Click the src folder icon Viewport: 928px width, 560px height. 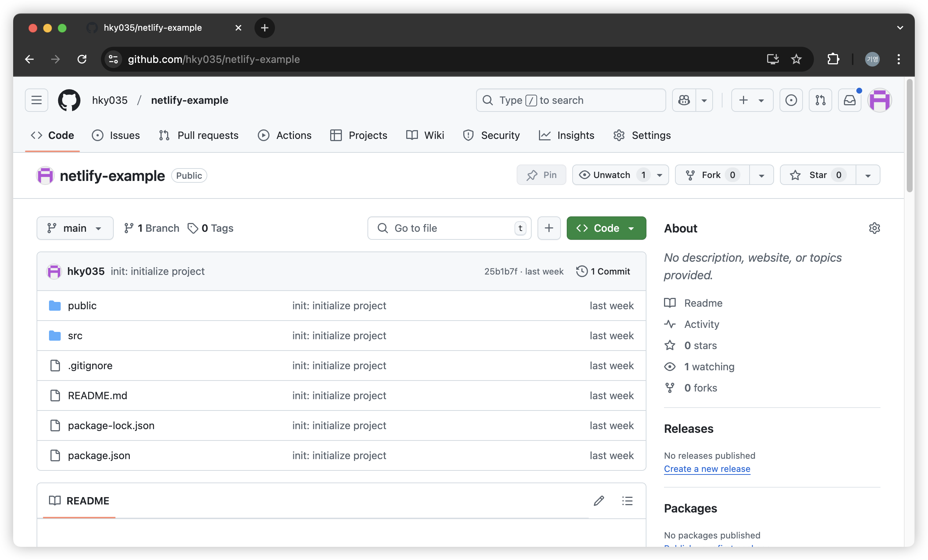pos(55,336)
